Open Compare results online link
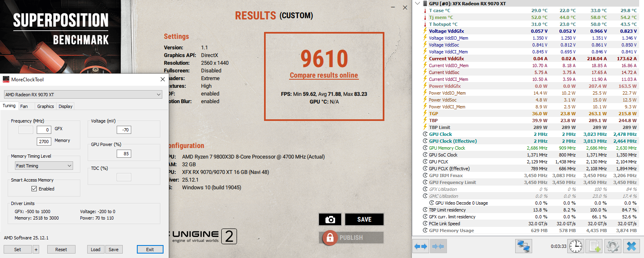 pyautogui.click(x=324, y=75)
